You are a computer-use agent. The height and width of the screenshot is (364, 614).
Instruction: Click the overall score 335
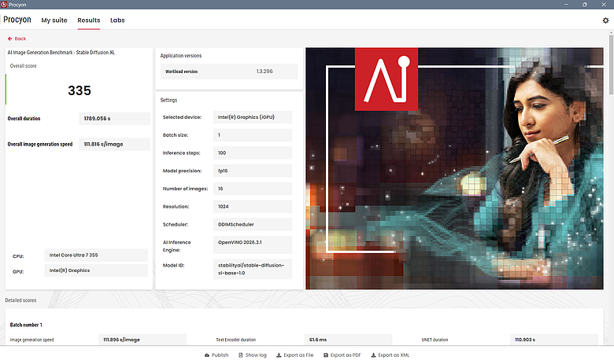tap(80, 90)
